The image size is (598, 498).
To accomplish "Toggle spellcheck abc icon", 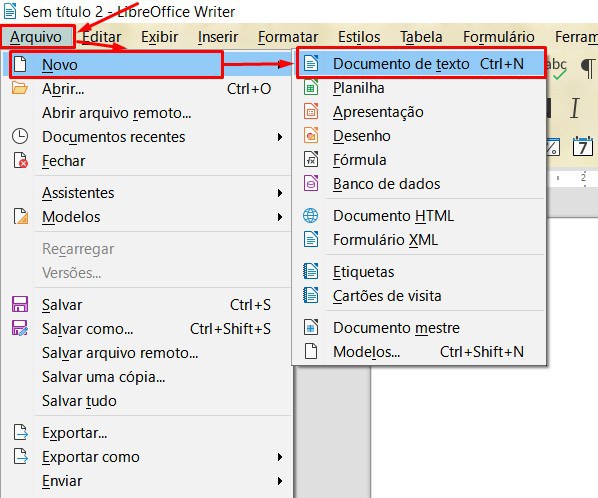I will (556, 68).
